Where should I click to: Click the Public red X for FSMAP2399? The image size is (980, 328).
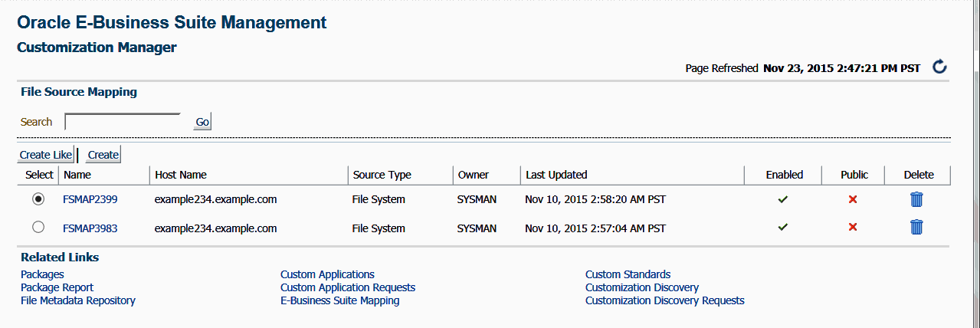(x=853, y=199)
